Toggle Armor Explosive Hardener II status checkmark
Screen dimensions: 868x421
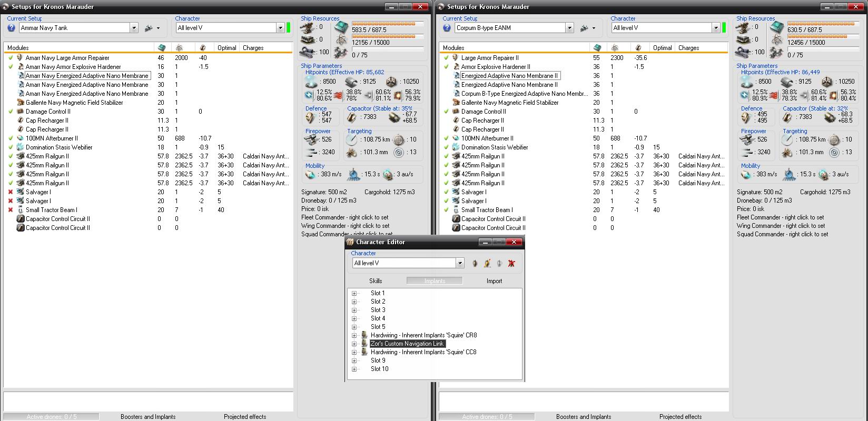(446, 67)
